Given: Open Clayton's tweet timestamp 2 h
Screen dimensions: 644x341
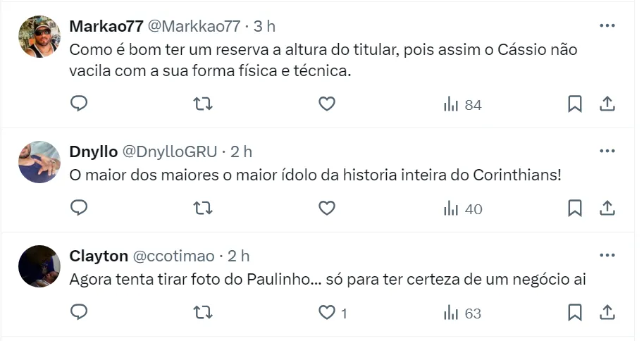Looking at the screenshot, I should [238, 255].
